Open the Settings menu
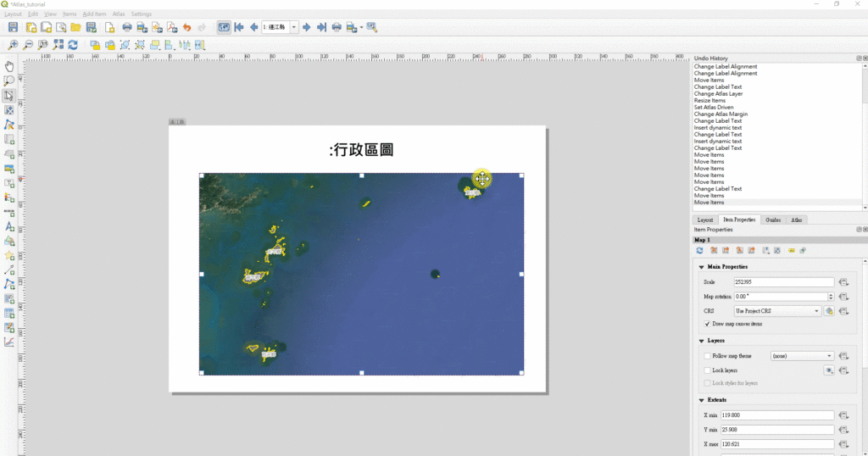 pos(142,14)
